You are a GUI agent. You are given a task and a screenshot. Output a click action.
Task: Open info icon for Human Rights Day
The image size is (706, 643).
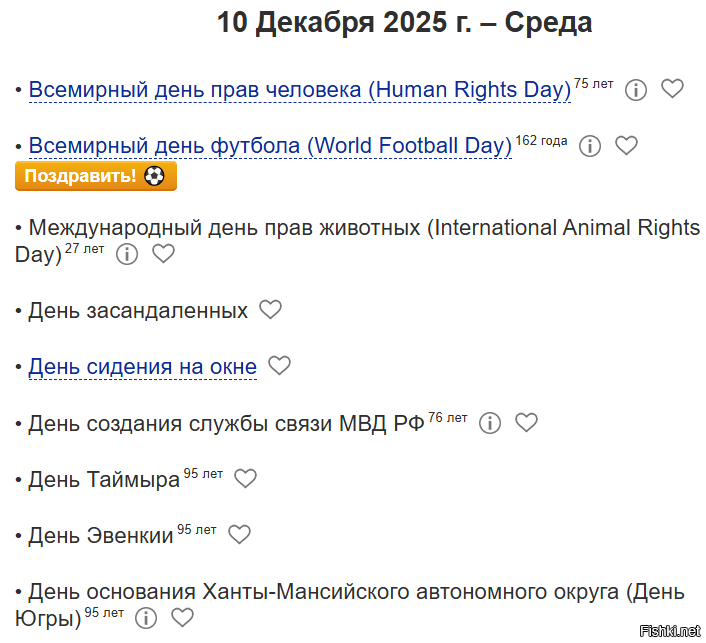point(636,90)
